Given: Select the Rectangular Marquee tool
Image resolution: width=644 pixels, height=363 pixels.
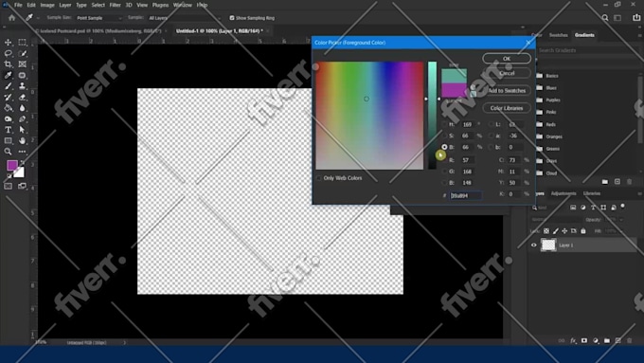Looking at the screenshot, I should click(22, 43).
